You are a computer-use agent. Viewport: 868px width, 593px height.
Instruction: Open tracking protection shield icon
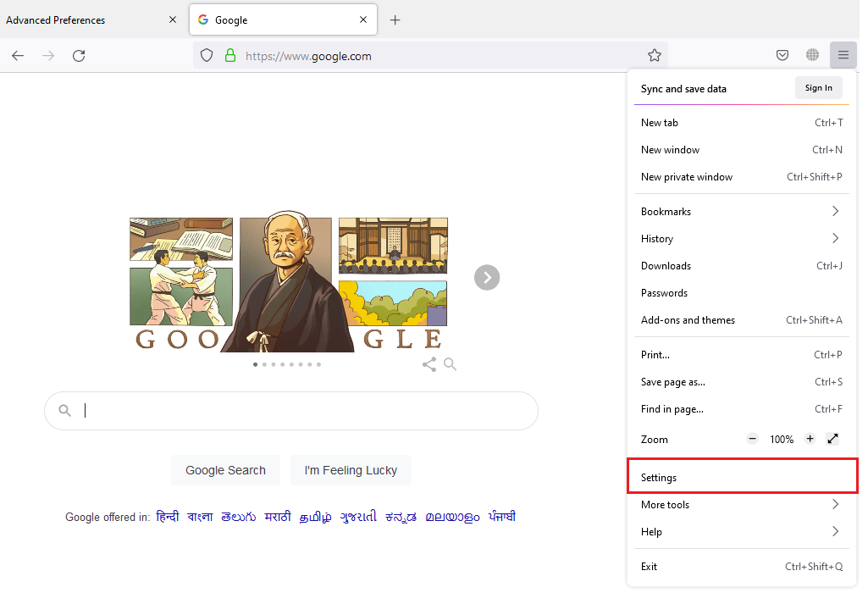(x=207, y=55)
